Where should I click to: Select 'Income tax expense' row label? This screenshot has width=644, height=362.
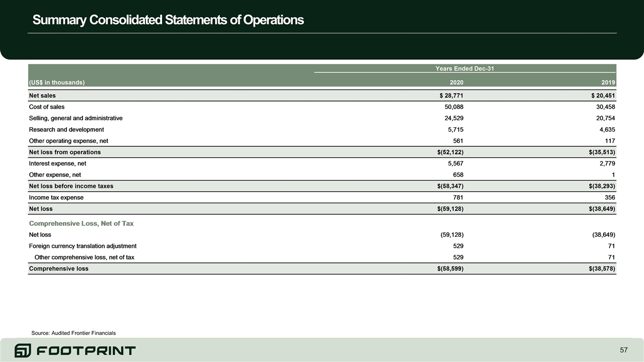[56, 198]
